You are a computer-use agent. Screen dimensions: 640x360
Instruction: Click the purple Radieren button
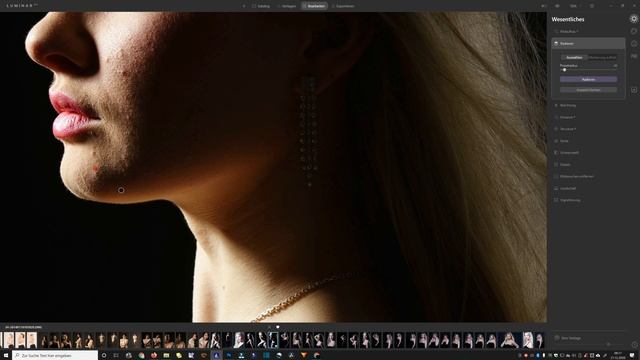coord(588,80)
